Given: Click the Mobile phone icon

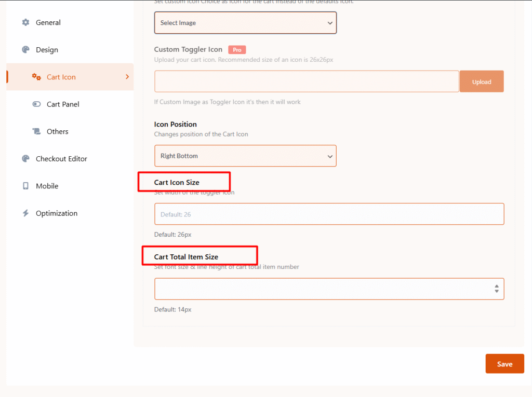Looking at the screenshot, I should click(x=25, y=186).
